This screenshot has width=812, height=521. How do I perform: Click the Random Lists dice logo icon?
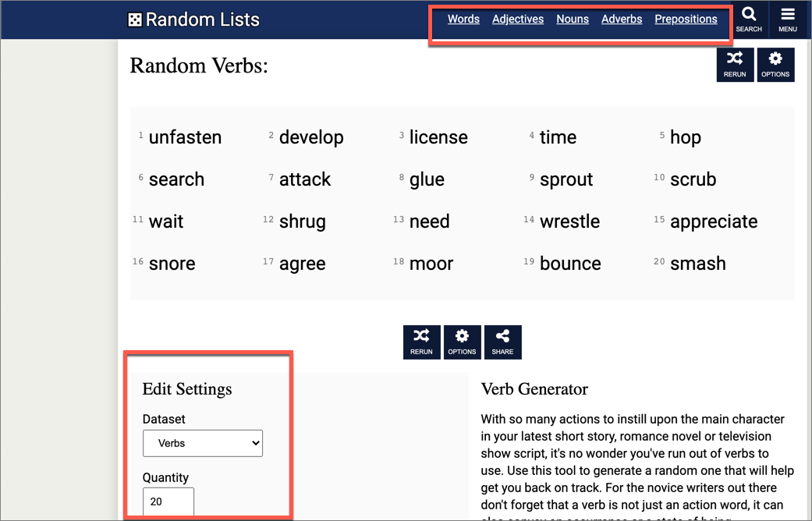[135, 19]
